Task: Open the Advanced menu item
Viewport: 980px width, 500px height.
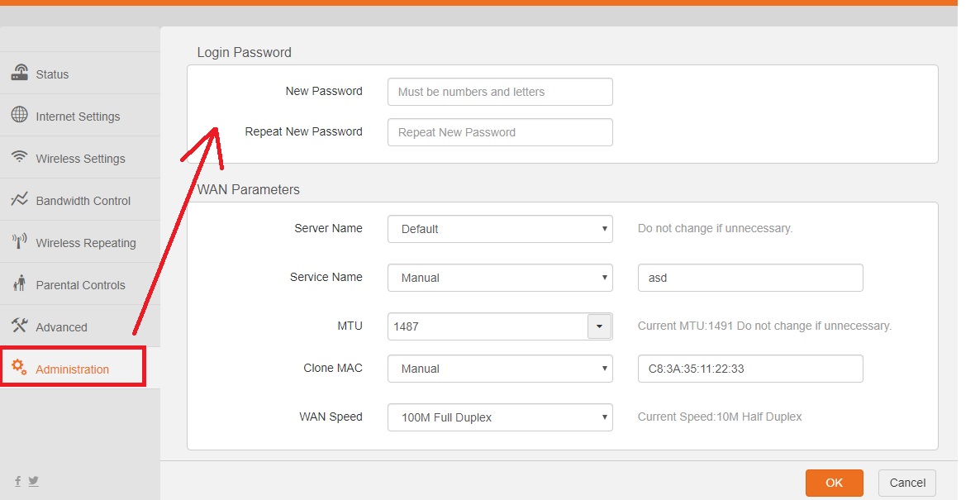Action: click(80, 326)
